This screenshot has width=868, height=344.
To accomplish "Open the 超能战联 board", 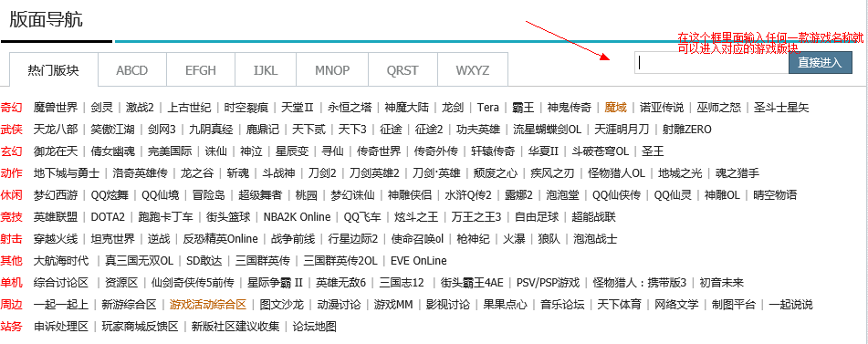I will (594, 217).
